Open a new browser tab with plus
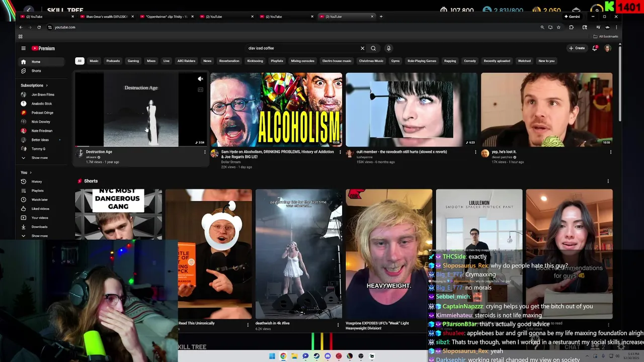644x362 pixels. click(x=381, y=17)
